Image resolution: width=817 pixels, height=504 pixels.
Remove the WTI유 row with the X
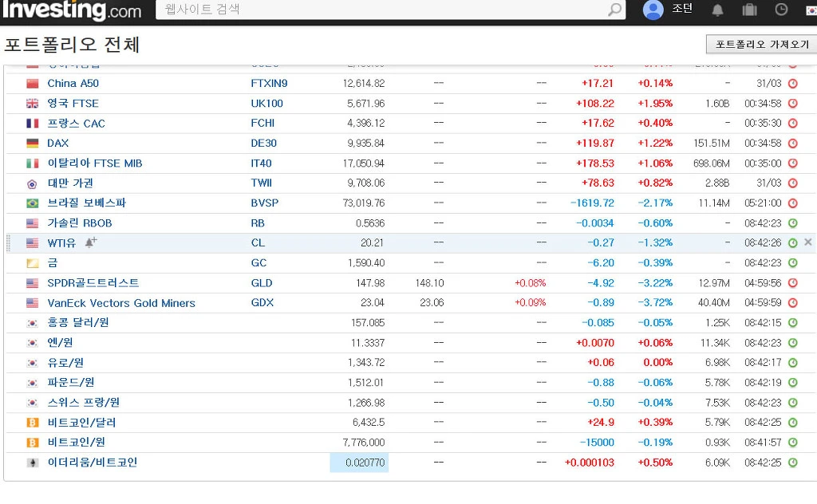pyautogui.click(x=807, y=242)
